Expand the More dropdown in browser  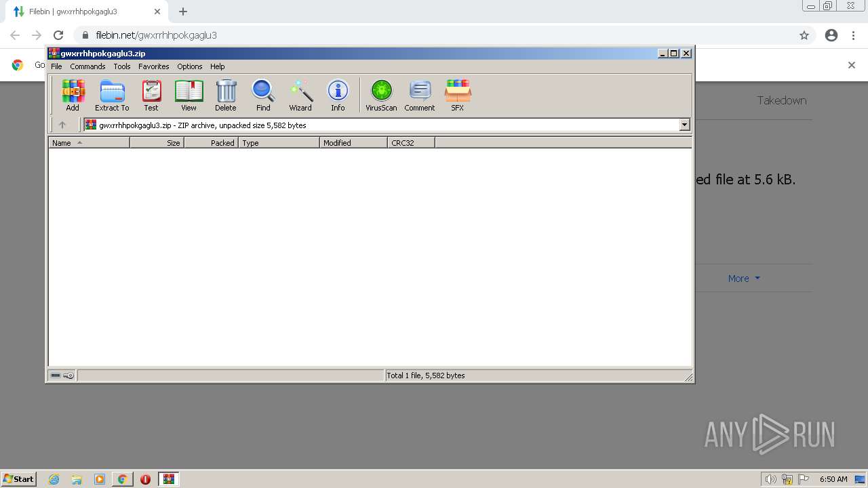pos(744,279)
